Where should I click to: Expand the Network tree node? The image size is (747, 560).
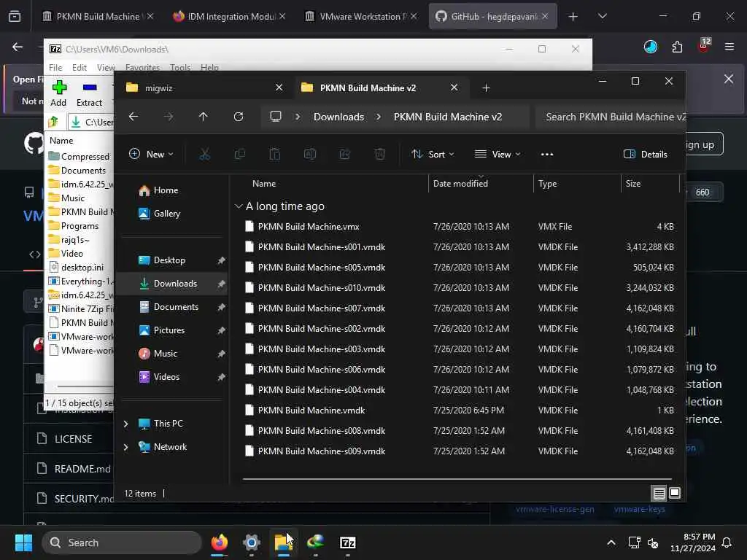tap(125, 447)
